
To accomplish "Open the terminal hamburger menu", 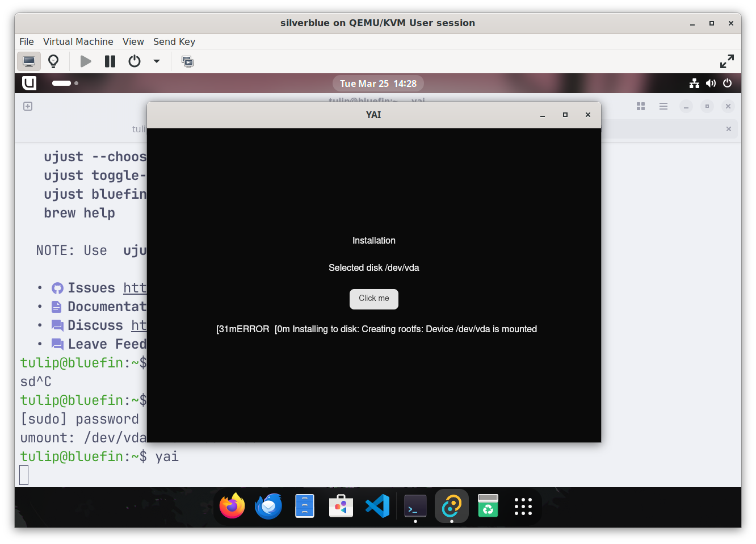I will 663,106.
